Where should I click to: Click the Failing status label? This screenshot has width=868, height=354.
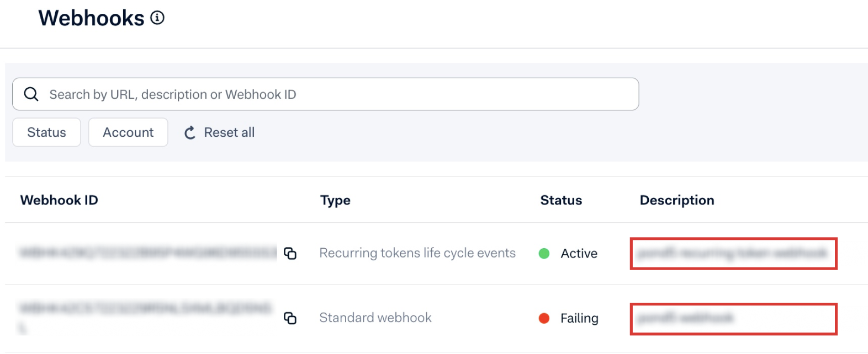click(x=579, y=318)
